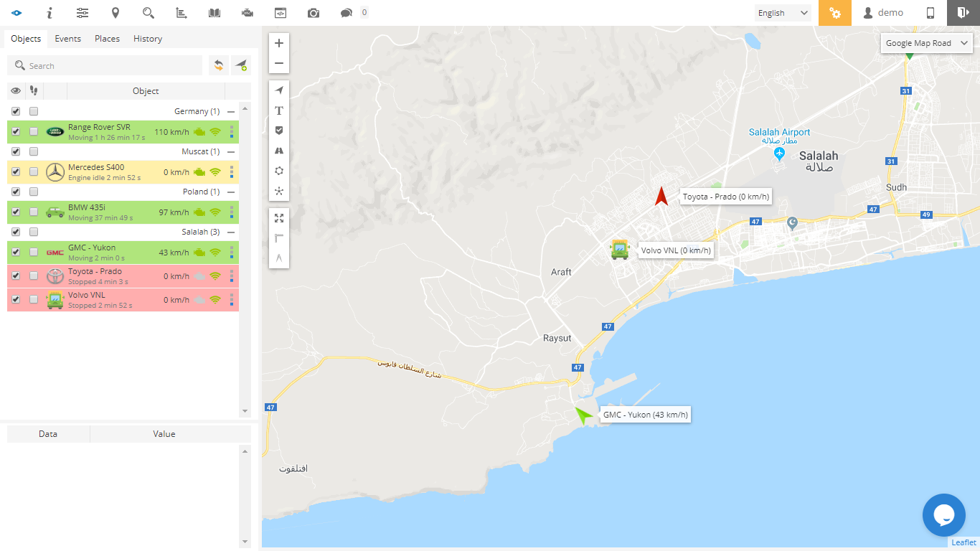
Task: Open the English language dropdown
Action: (783, 13)
